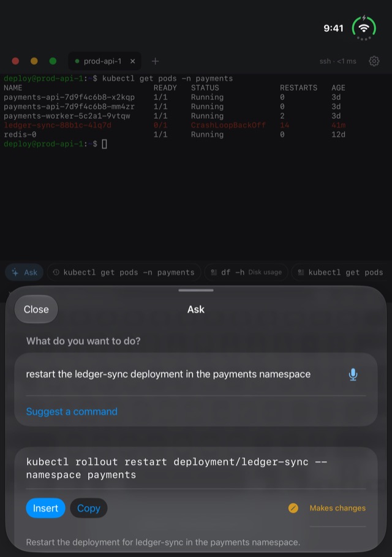The height and width of the screenshot is (557, 392).
Task: Tap the sheet grabber handle
Action: [x=196, y=290]
